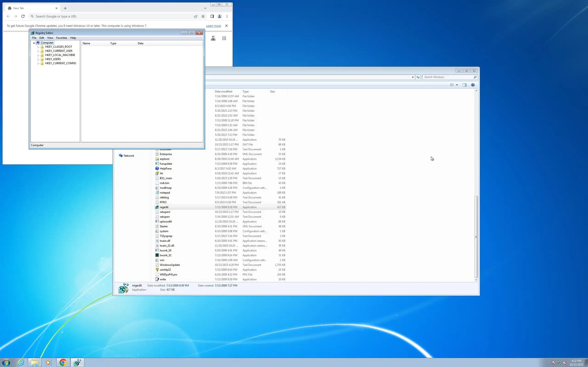Image resolution: width=588 pixels, height=367 pixels.
Task: Open Google apps grid icon
Action: [224, 38]
